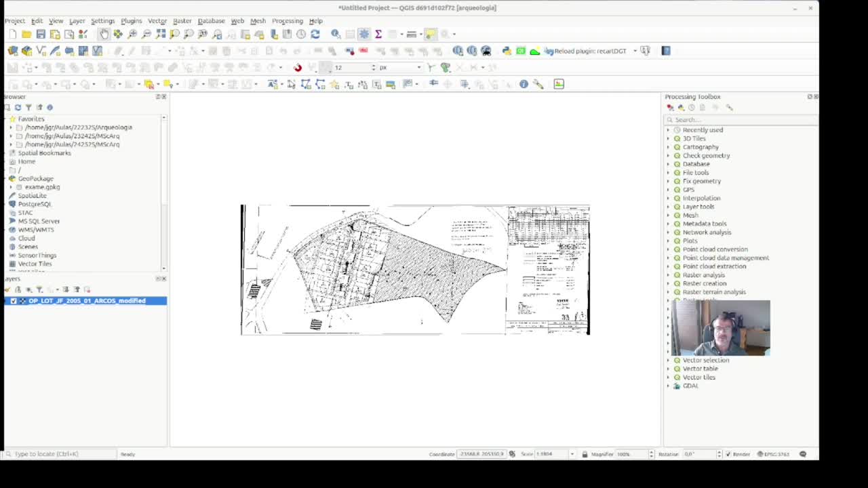Open the Processing Toolbox gear icon in toolbar
The height and width of the screenshot is (488, 868).
(x=364, y=34)
